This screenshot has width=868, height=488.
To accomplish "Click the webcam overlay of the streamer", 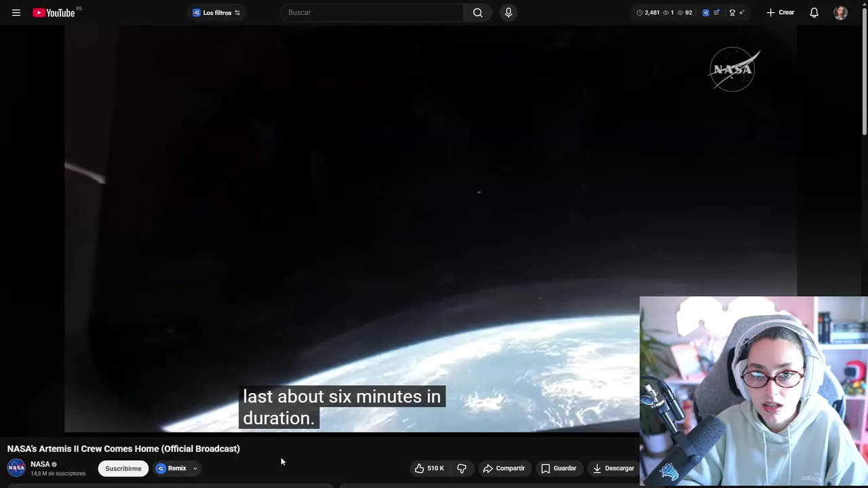I will tap(753, 391).
